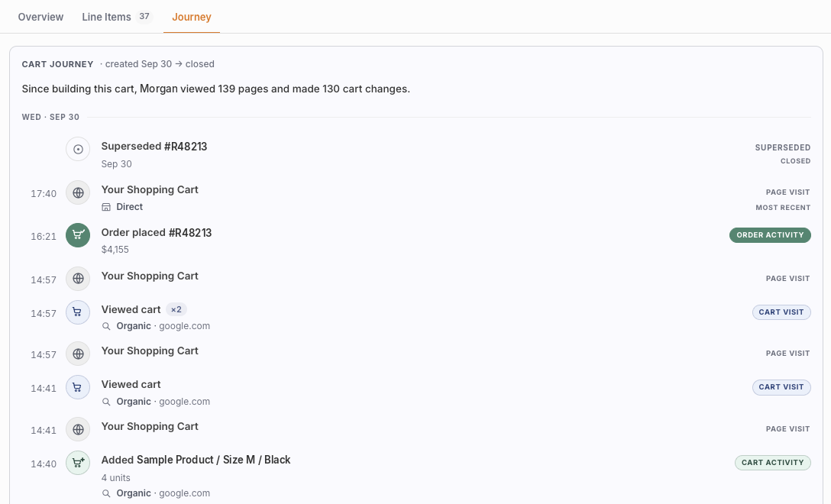Click the Morgan viewed 139 pages summary sentence
Image resolution: width=831 pixels, height=504 pixels.
[215, 89]
